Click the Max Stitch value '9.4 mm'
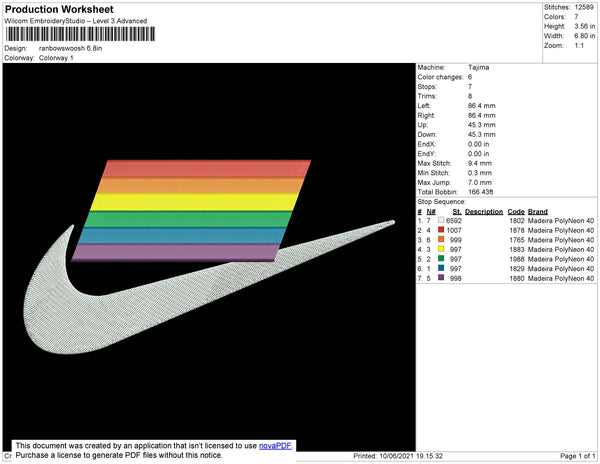 click(x=480, y=163)
